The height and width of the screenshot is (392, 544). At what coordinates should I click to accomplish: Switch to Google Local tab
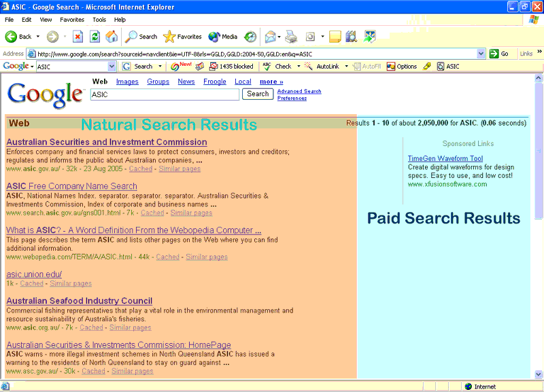pyautogui.click(x=243, y=82)
